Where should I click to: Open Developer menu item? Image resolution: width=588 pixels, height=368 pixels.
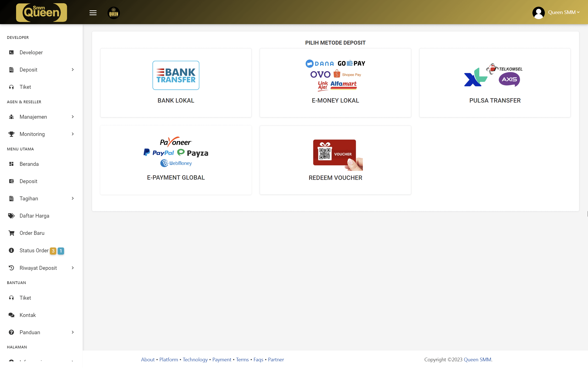(31, 52)
